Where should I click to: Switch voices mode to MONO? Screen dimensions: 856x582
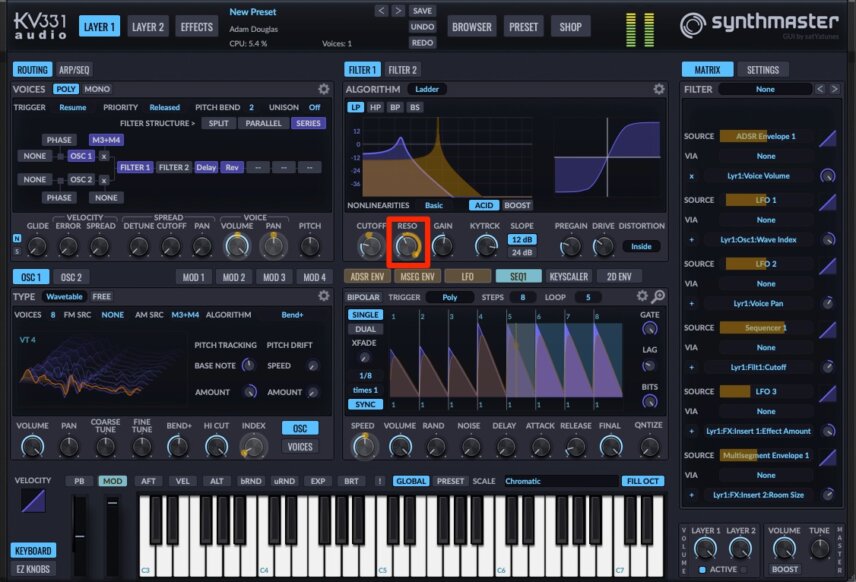[97, 89]
